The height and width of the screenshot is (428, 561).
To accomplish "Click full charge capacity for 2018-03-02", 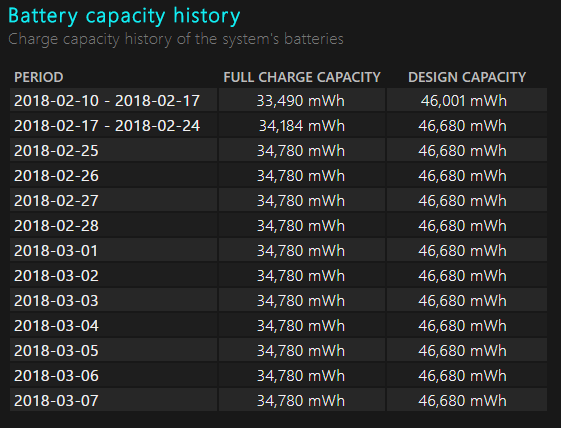I will tap(302, 275).
